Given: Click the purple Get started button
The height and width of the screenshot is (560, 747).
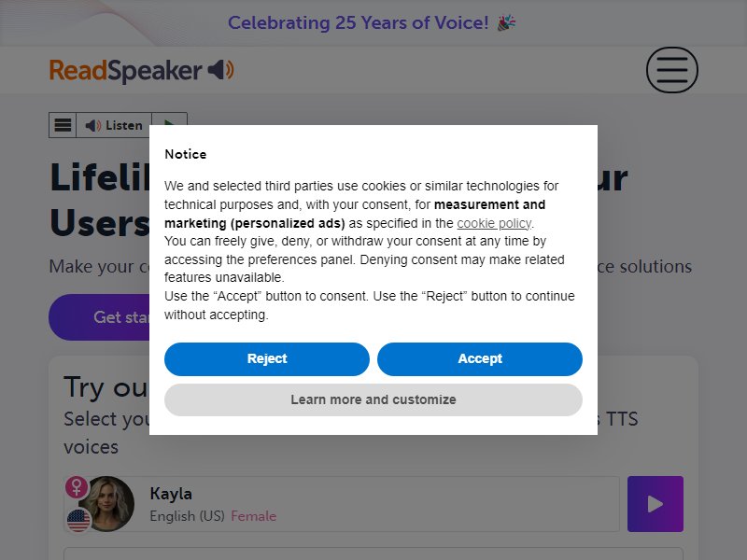Looking at the screenshot, I should pyautogui.click(x=99, y=317).
